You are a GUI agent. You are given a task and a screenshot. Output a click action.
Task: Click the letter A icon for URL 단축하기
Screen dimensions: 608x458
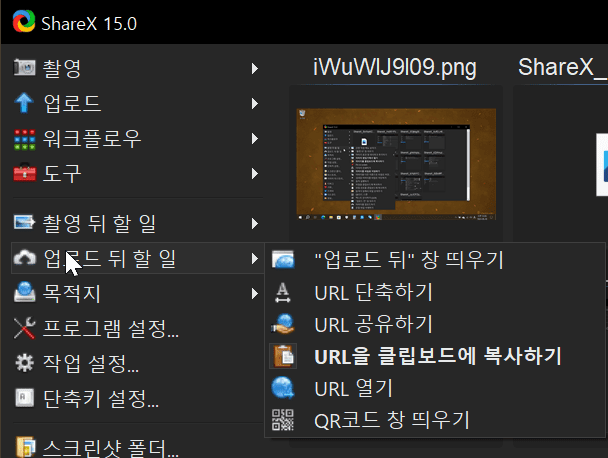pos(283,292)
